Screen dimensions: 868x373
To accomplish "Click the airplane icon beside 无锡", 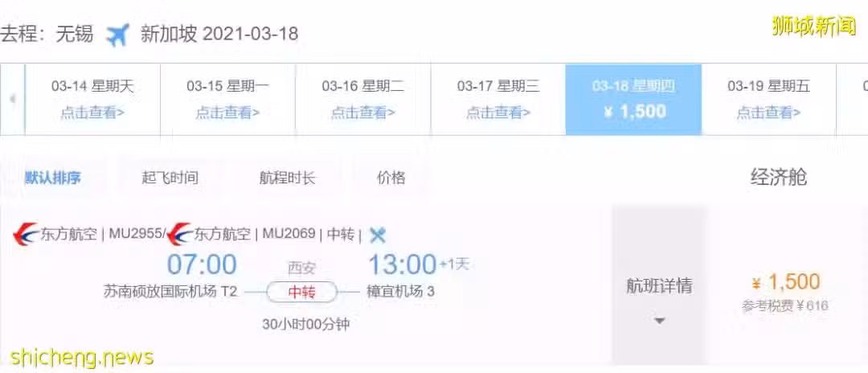I will (x=118, y=35).
